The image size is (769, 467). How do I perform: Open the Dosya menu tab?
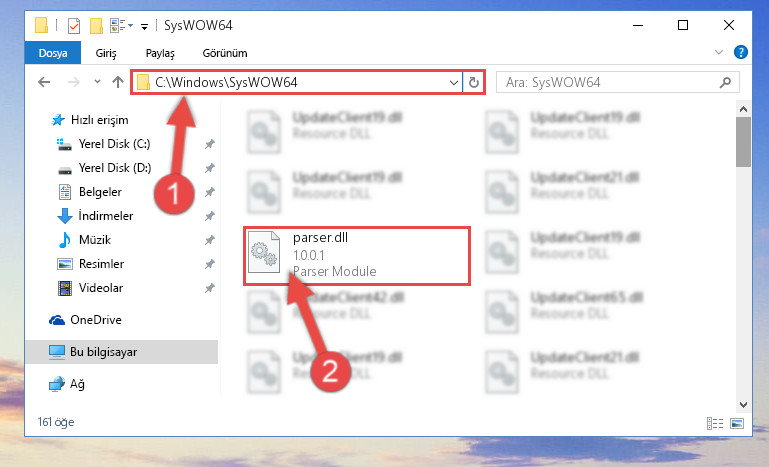pyautogui.click(x=53, y=53)
